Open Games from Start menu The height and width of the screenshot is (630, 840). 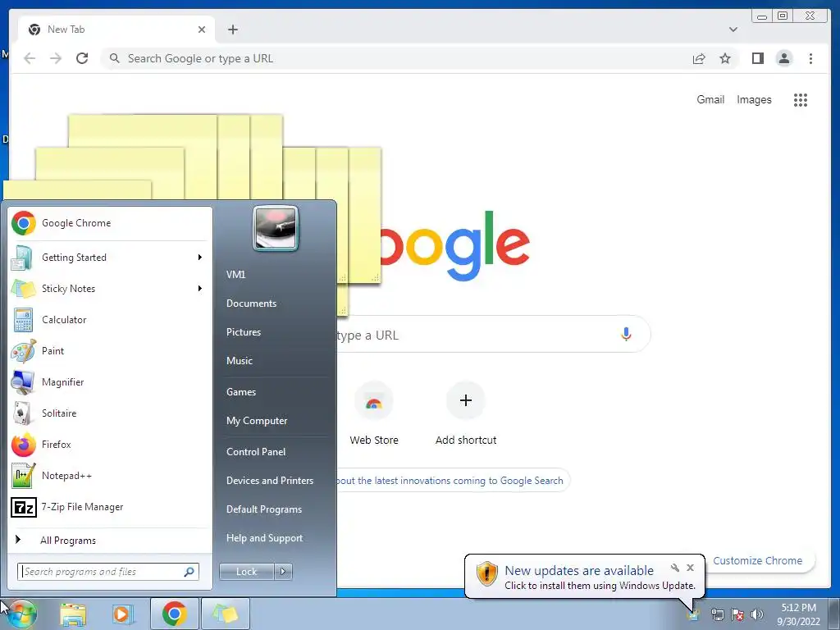coord(241,392)
